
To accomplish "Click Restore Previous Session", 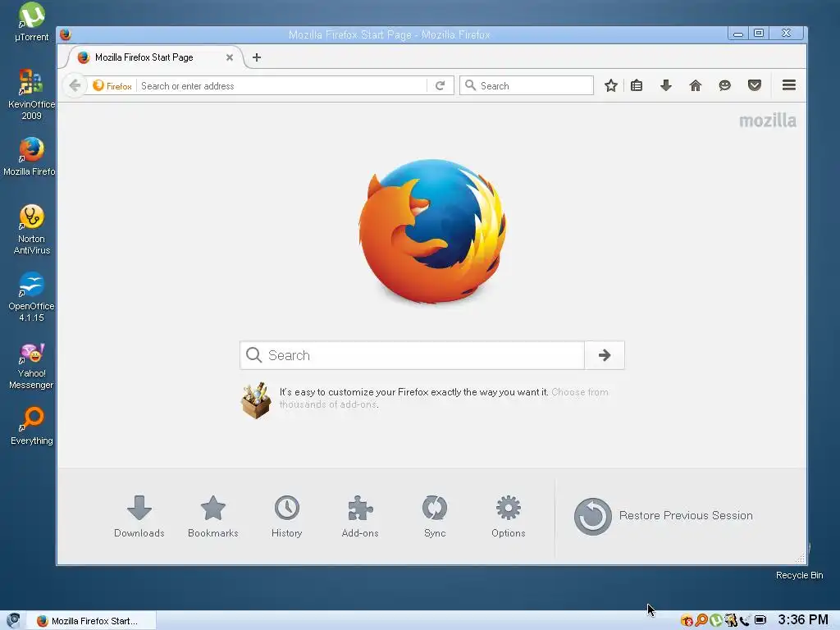I will [x=663, y=516].
